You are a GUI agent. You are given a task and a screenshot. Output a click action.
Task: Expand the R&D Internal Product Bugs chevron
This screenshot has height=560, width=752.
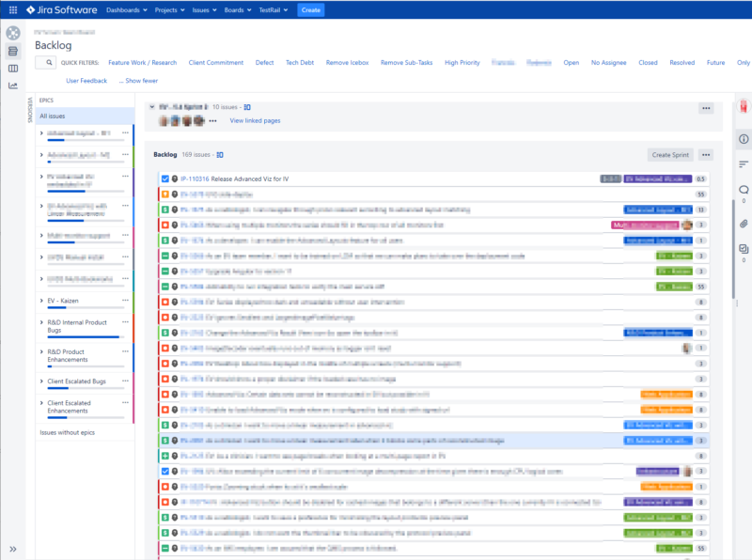41,322
